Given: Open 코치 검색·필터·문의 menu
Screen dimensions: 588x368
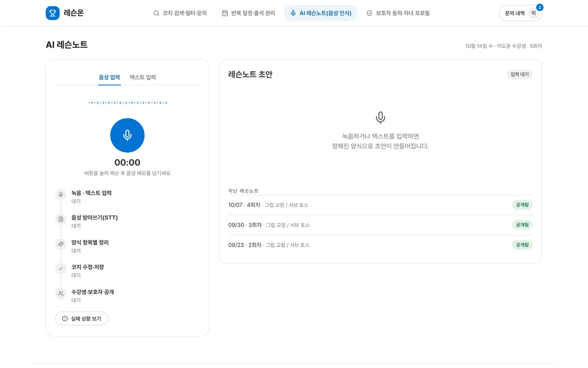Looking at the screenshot, I should pos(180,13).
